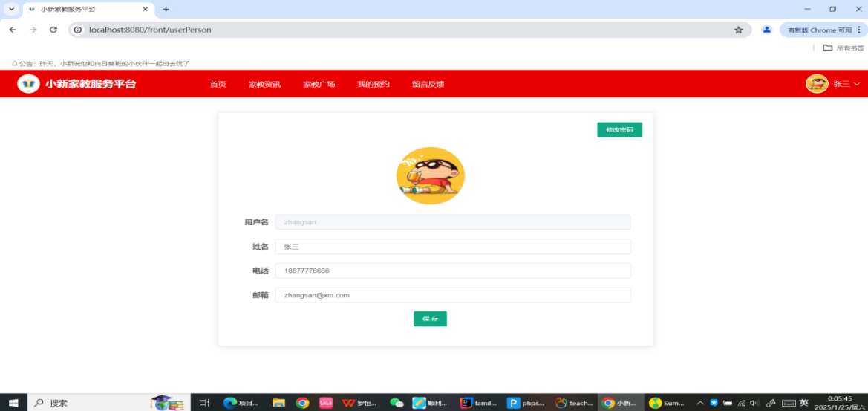The width and height of the screenshot is (868, 411).
Task: Select the 小新家教服务平台 browser tab
Action: click(x=88, y=10)
